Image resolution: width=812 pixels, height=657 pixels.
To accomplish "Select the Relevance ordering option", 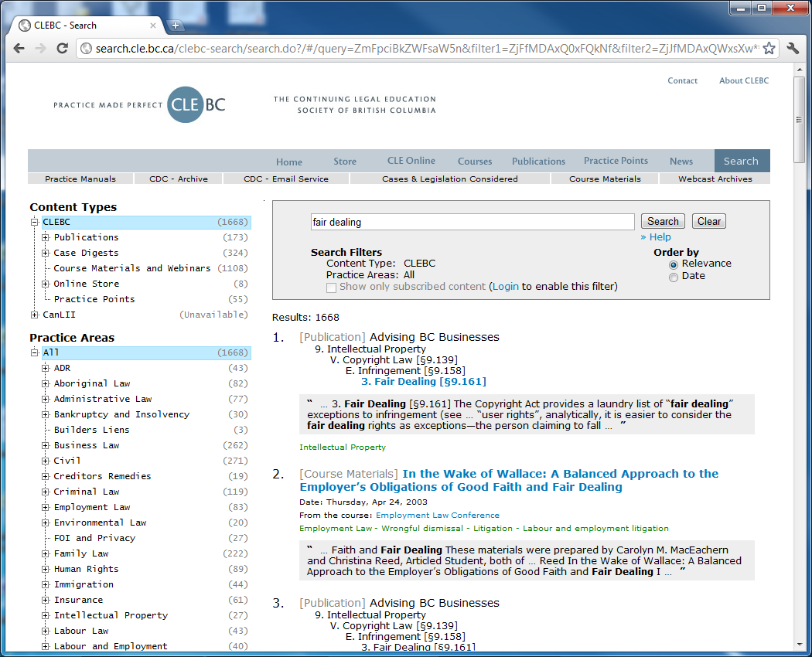I will click(674, 264).
